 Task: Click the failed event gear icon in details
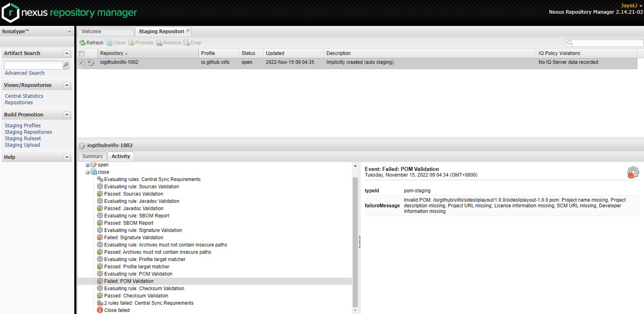633,172
